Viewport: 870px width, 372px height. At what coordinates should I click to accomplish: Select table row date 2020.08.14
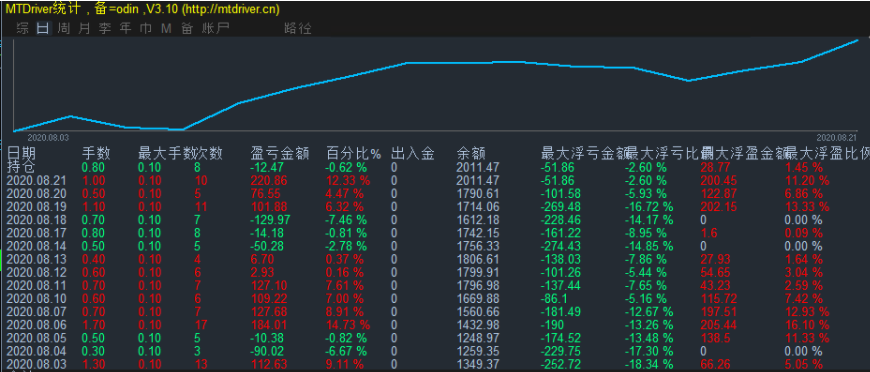tap(36, 246)
